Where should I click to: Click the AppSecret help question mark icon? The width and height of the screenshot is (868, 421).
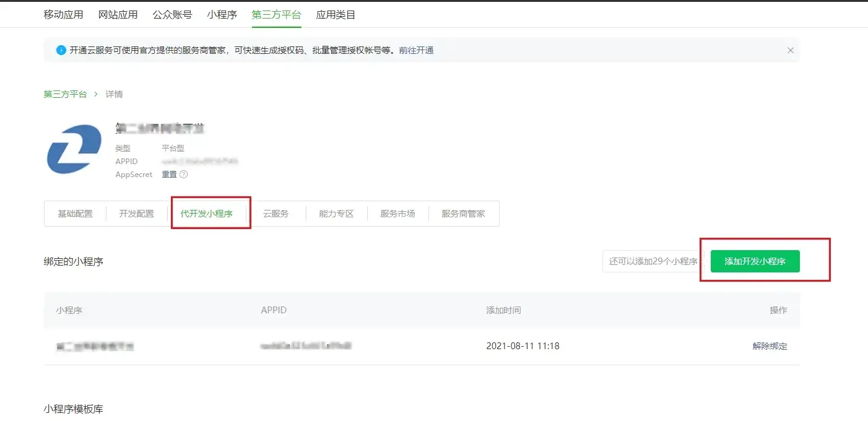tap(183, 175)
